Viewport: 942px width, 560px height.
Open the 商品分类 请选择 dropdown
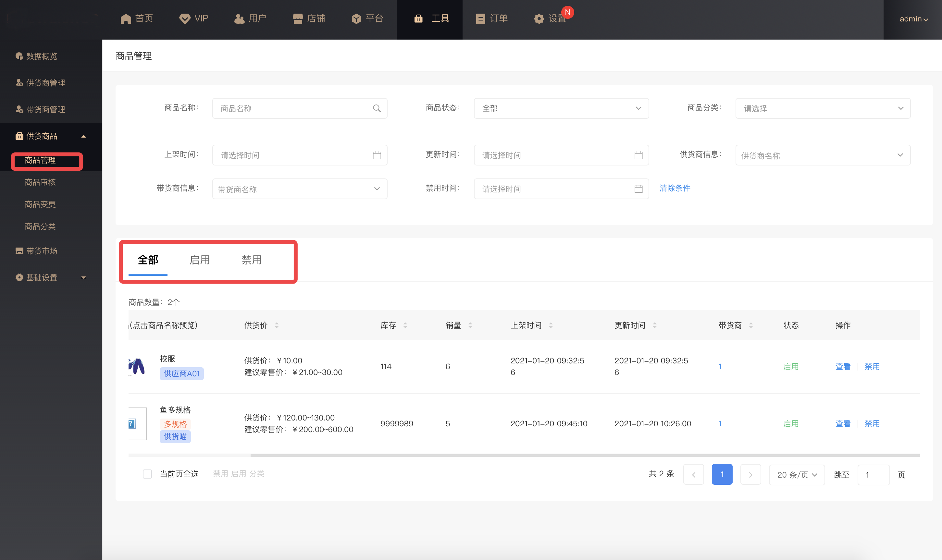[x=823, y=108]
